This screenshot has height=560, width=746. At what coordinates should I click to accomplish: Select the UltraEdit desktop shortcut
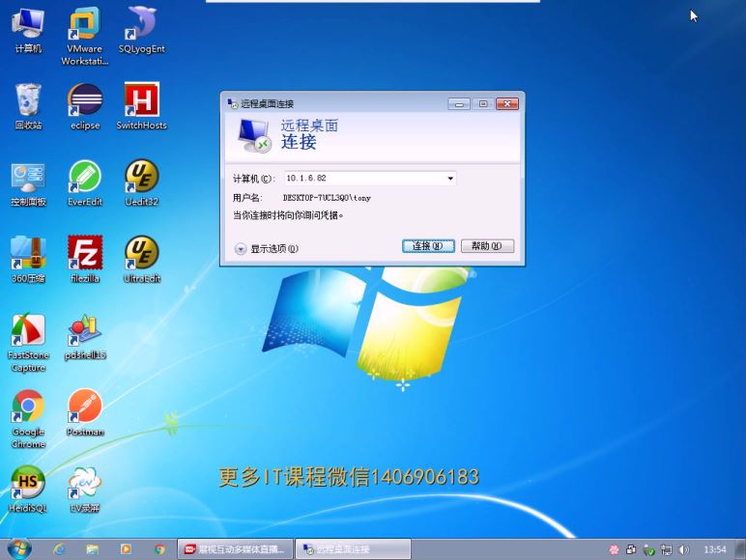tap(142, 260)
